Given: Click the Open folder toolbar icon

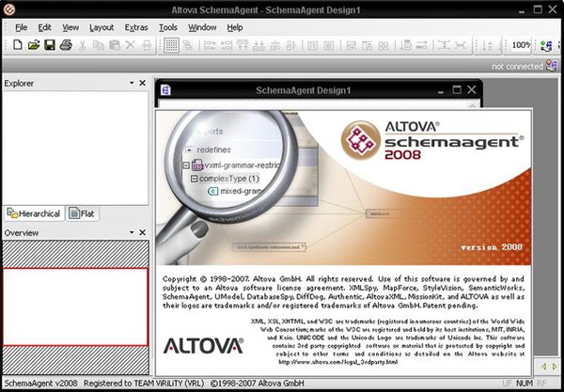Looking at the screenshot, I should point(35,45).
